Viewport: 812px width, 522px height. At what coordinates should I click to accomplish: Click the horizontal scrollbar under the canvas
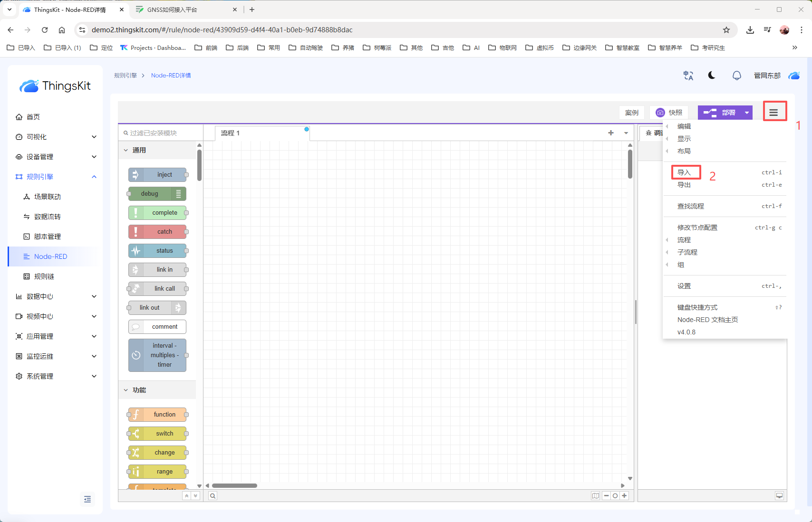[x=234, y=485]
